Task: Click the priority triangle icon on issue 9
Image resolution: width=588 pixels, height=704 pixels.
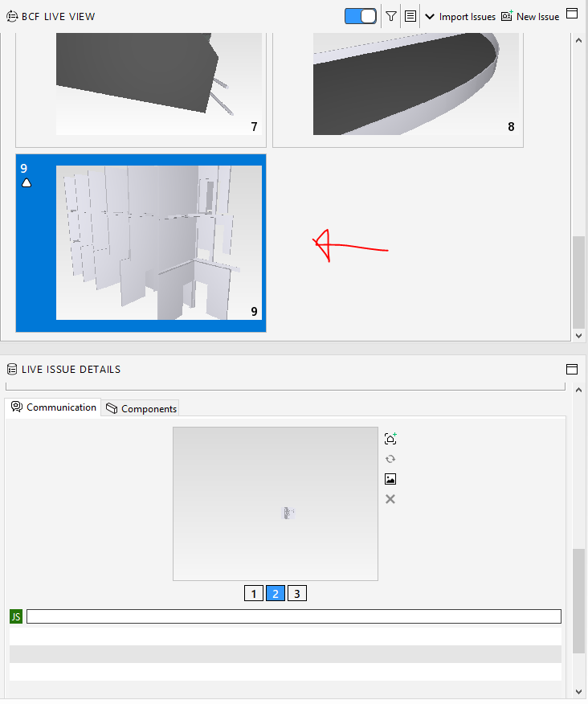Action: click(x=27, y=182)
